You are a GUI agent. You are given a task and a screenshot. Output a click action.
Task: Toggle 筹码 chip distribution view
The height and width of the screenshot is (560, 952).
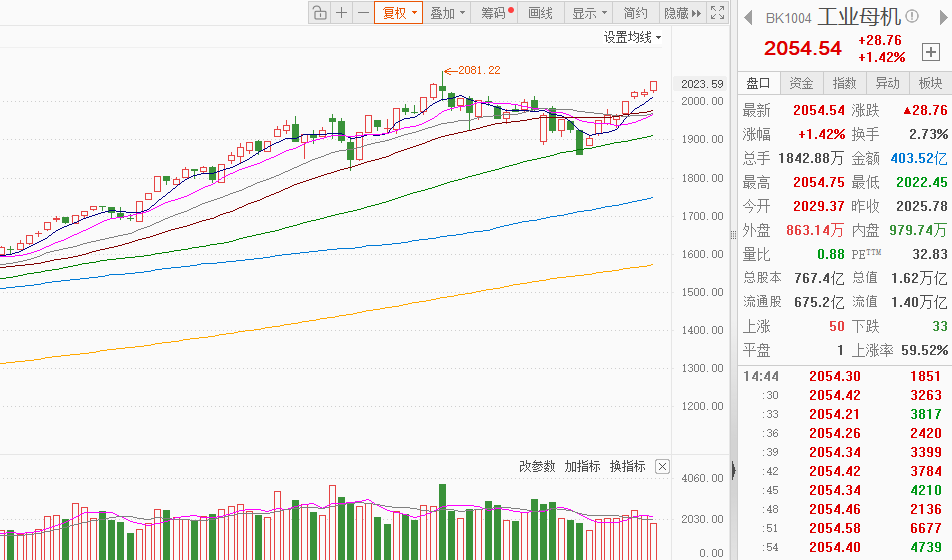(497, 13)
